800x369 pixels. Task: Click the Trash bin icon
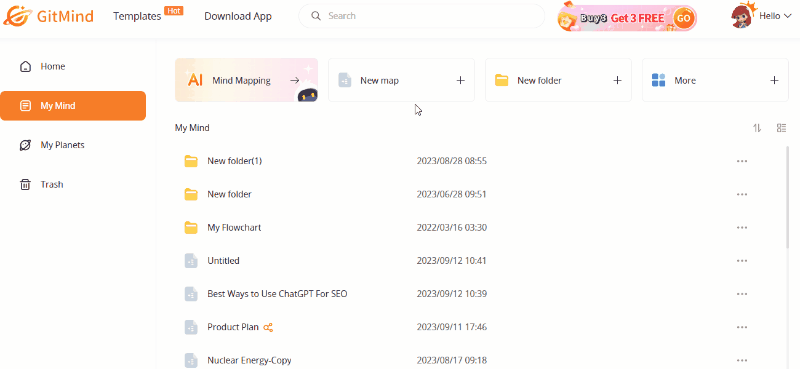(25, 184)
